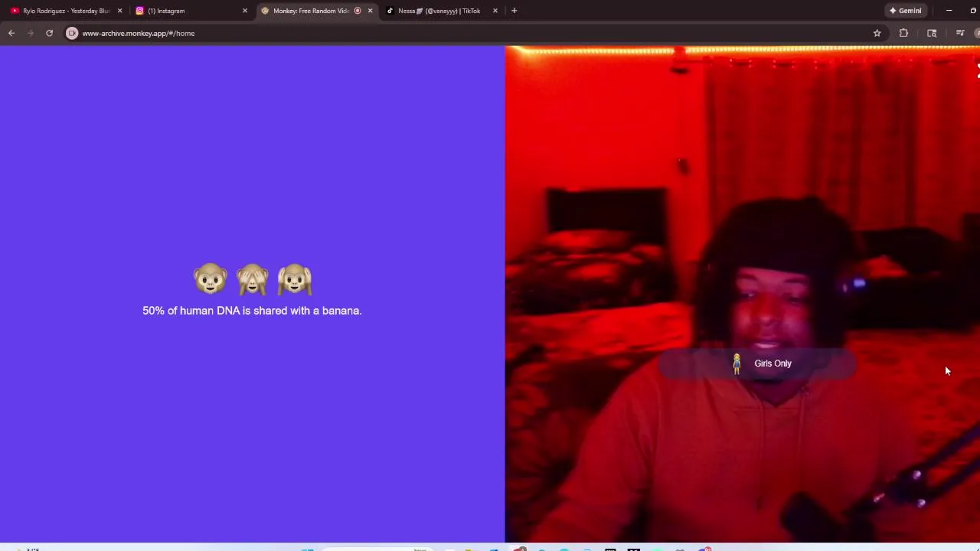Switch to the Rylo Rodriguez YouTube tab
Image resolution: width=980 pixels, height=551 pixels.
coord(65,11)
